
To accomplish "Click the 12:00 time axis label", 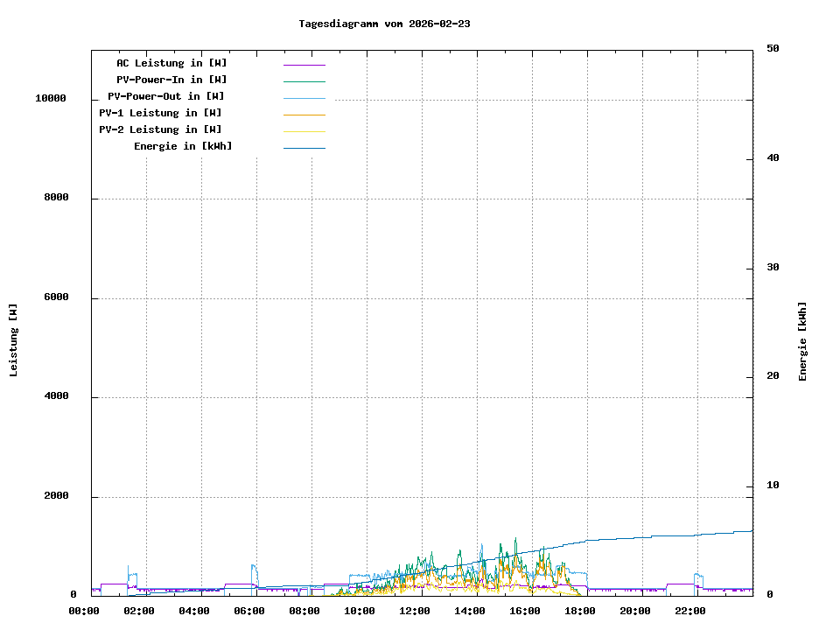I will (x=414, y=611).
